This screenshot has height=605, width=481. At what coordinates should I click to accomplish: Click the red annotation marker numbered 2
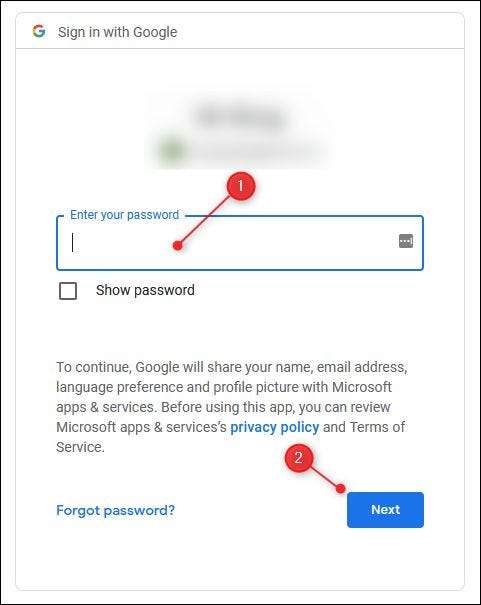click(x=299, y=458)
